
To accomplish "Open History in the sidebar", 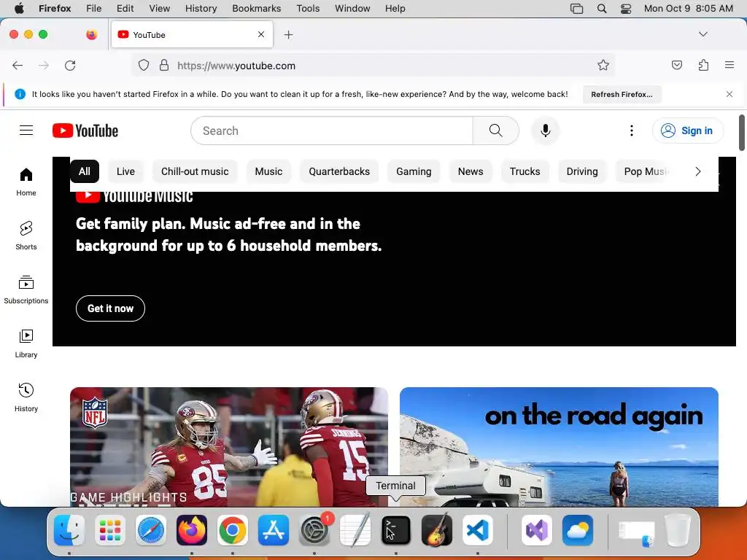I will [26, 397].
